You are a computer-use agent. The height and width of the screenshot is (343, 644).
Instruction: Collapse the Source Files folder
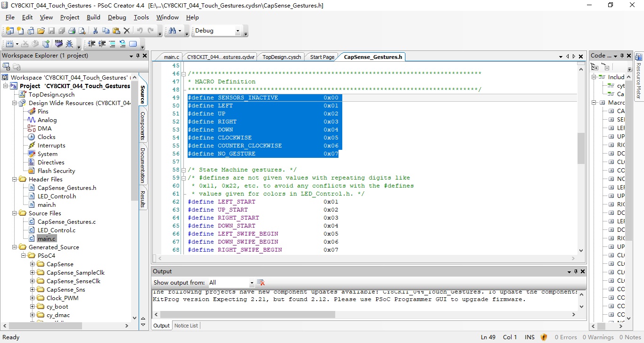(15, 213)
